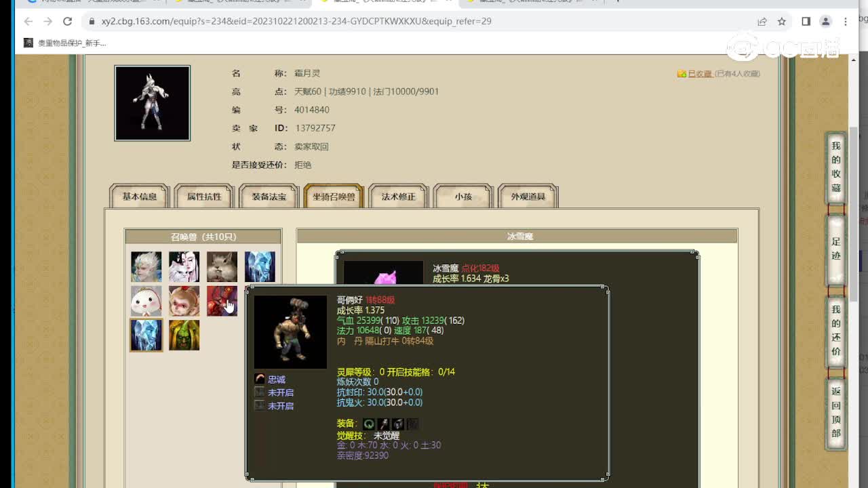Switch to the 小孩 tab
Viewport: 868px width, 488px height.
pos(463,197)
